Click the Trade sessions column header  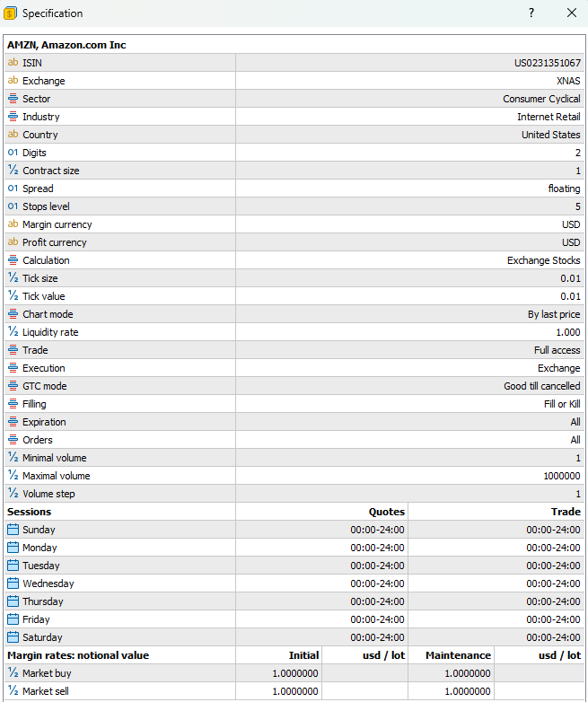point(566,512)
